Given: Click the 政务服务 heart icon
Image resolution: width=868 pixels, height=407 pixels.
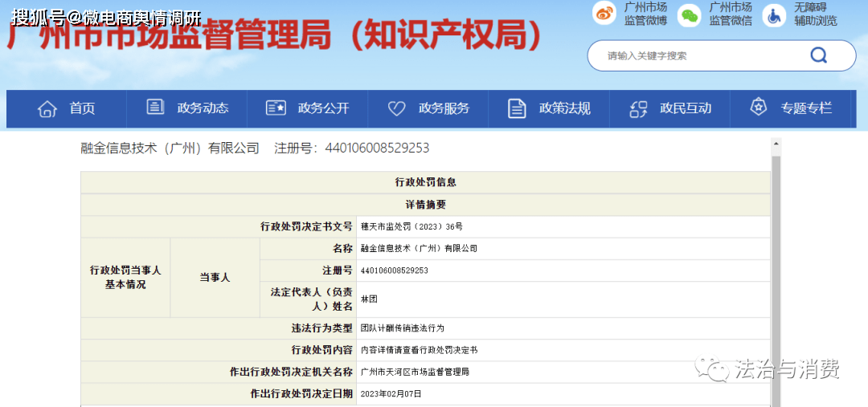Looking at the screenshot, I should [396, 108].
